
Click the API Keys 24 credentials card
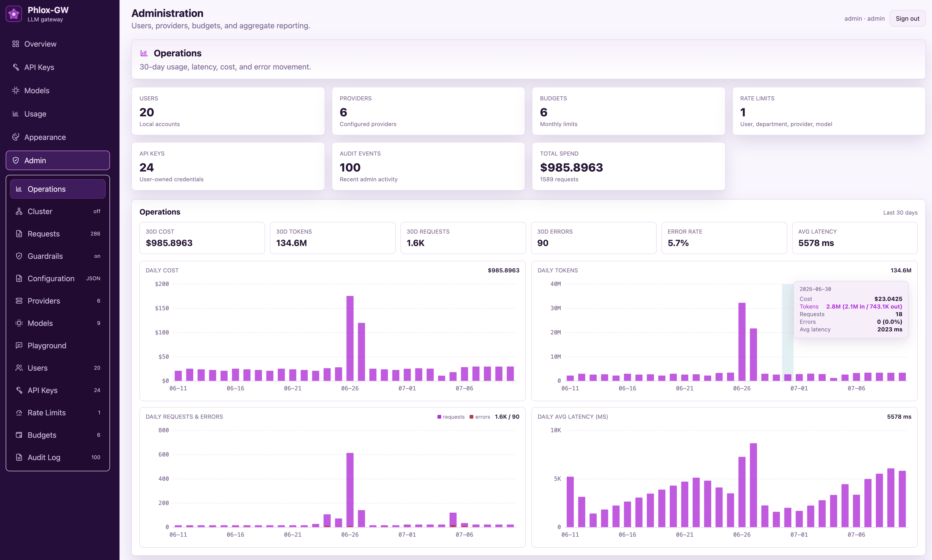(x=228, y=166)
